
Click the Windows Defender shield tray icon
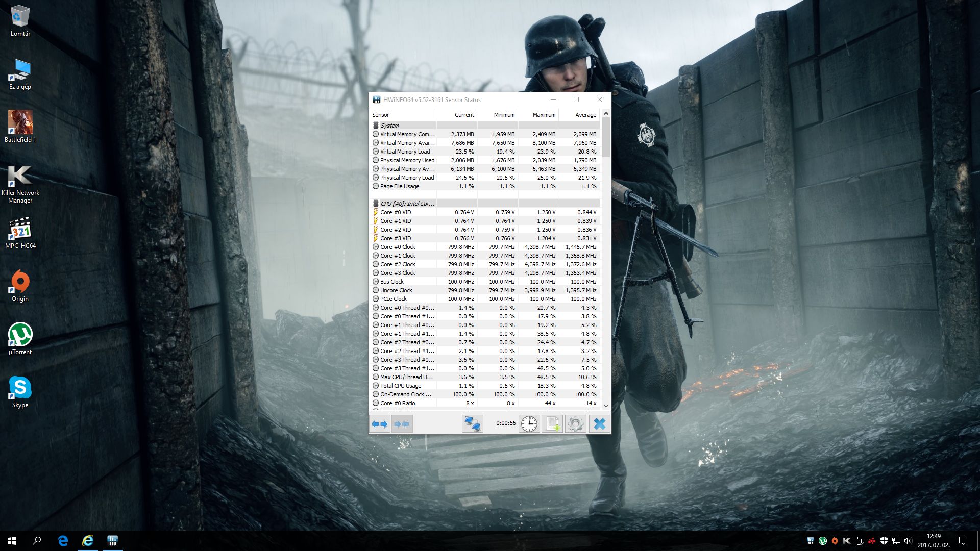coord(884,541)
